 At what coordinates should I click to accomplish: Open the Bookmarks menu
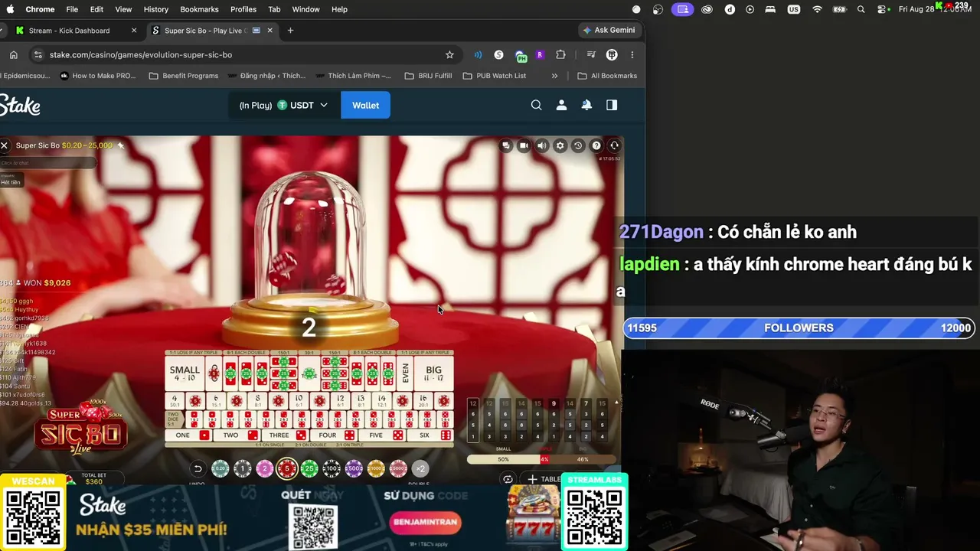(199, 9)
